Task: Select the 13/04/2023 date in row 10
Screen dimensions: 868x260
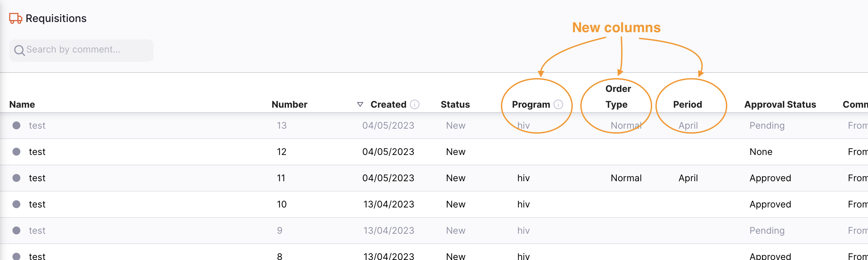Action: (x=388, y=205)
